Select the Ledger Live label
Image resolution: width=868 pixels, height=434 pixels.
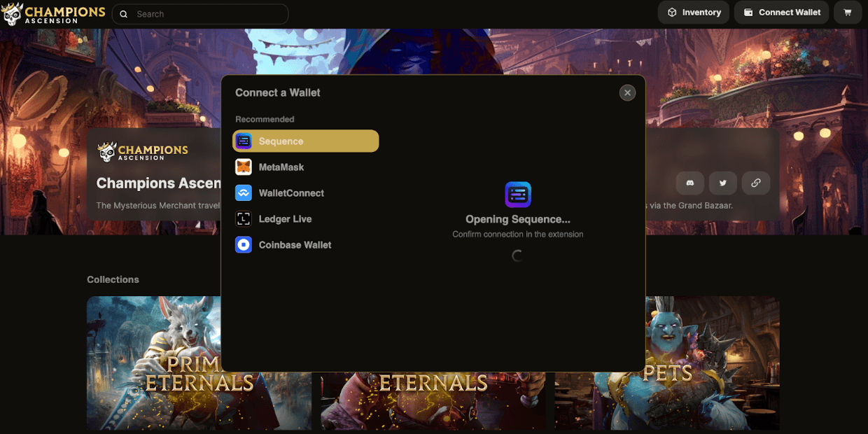coord(285,219)
